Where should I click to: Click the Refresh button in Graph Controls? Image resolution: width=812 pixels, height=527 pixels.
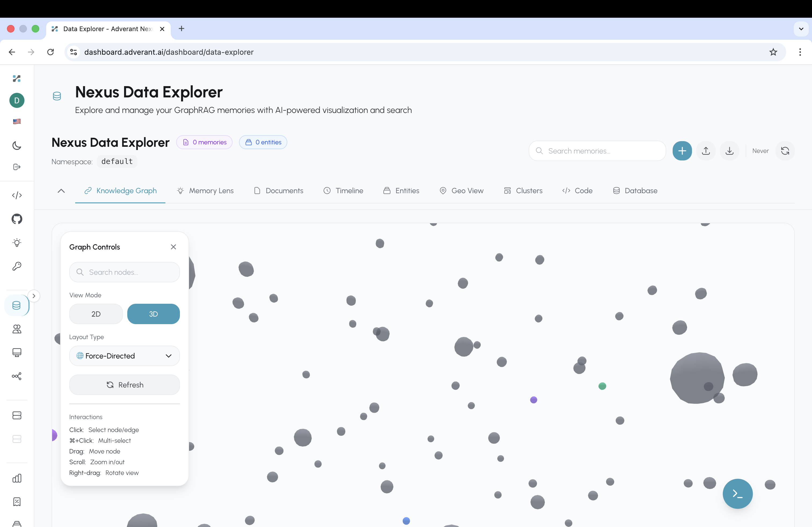124,385
